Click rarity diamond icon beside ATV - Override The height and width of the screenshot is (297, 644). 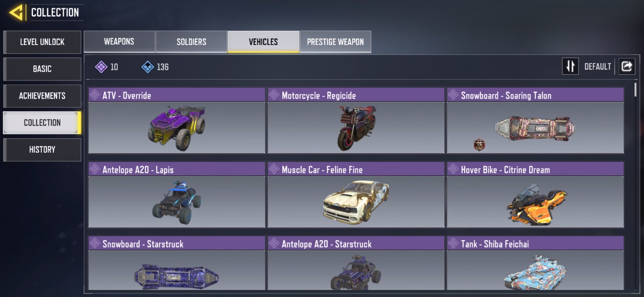pos(95,95)
